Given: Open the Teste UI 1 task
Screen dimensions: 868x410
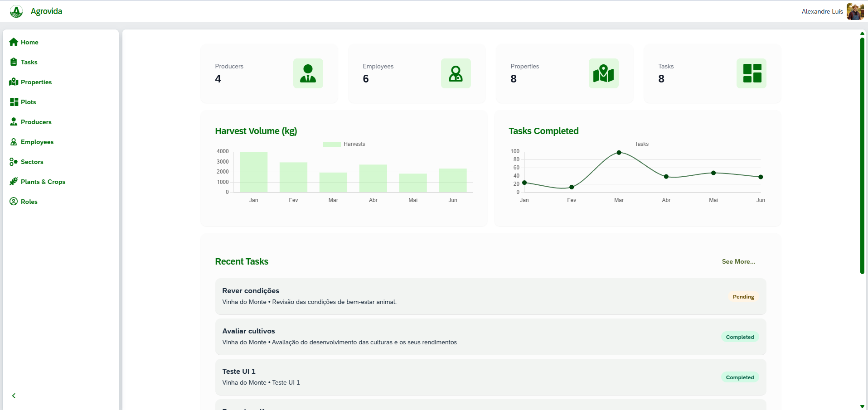Looking at the screenshot, I should pos(490,377).
